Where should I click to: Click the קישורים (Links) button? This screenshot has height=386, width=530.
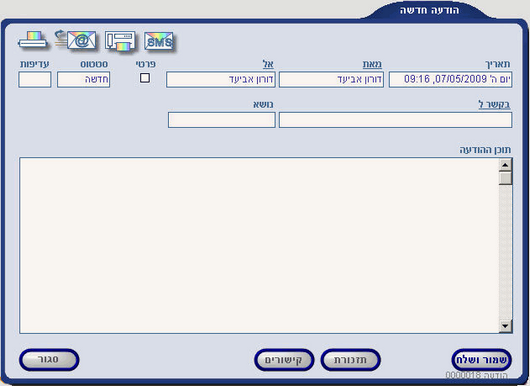[284, 360]
